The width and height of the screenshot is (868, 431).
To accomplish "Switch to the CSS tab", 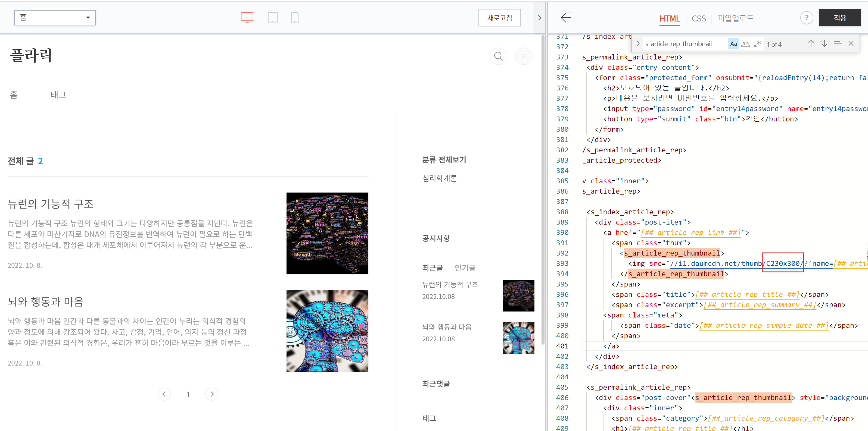I will (699, 18).
